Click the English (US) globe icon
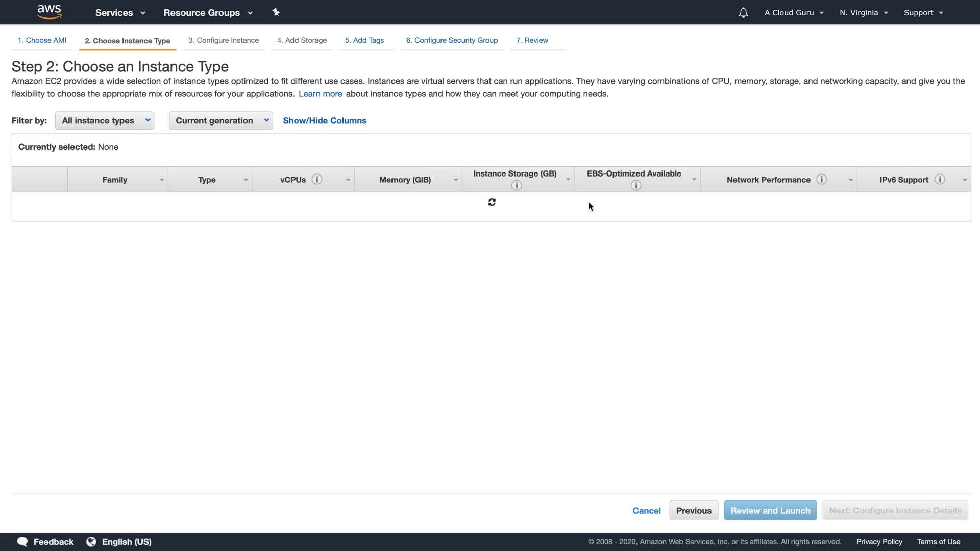 pyautogui.click(x=91, y=541)
